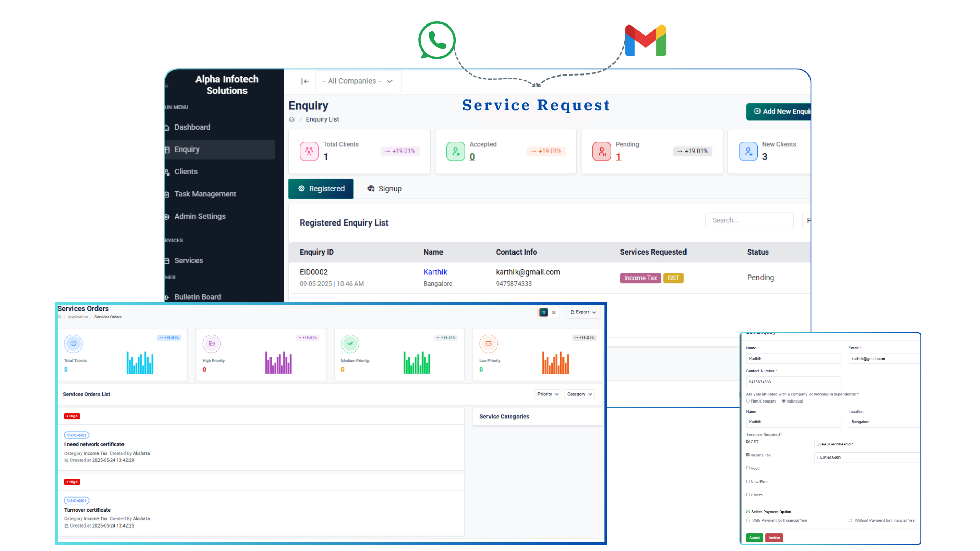Click the High Priority folder icon
The image size is (980, 551).
click(212, 344)
